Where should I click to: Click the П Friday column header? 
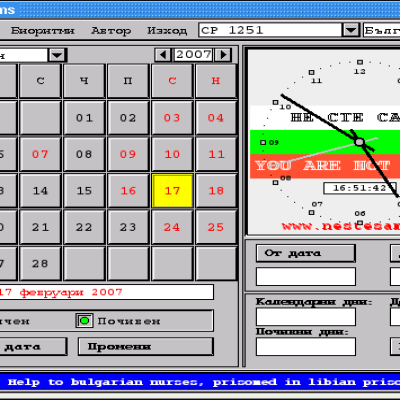pyautogui.click(x=128, y=81)
